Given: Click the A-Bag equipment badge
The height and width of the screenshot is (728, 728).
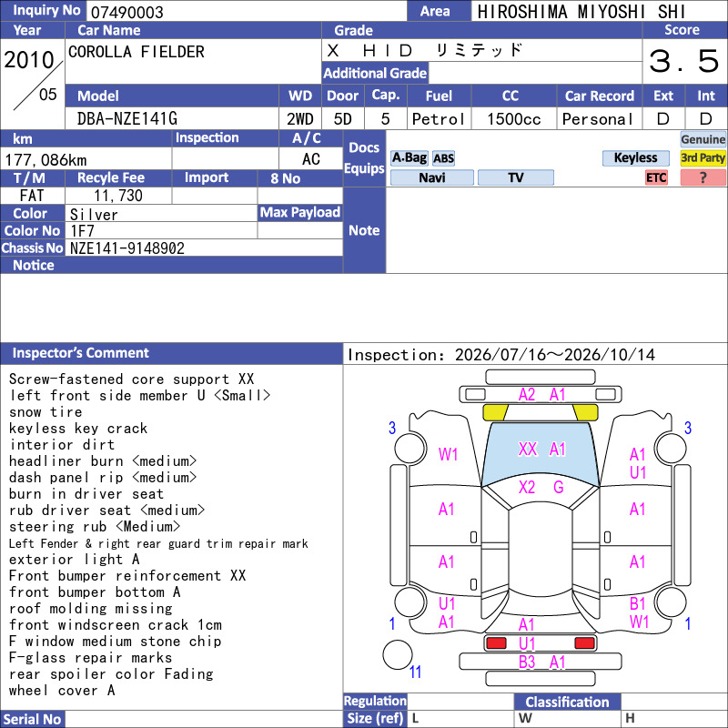Looking at the screenshot, I should (409, 157).
